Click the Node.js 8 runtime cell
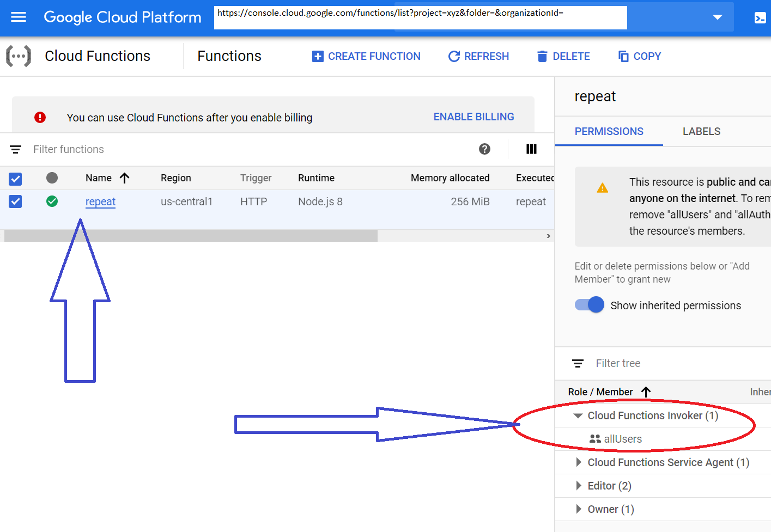 click(x=320, y=201)
